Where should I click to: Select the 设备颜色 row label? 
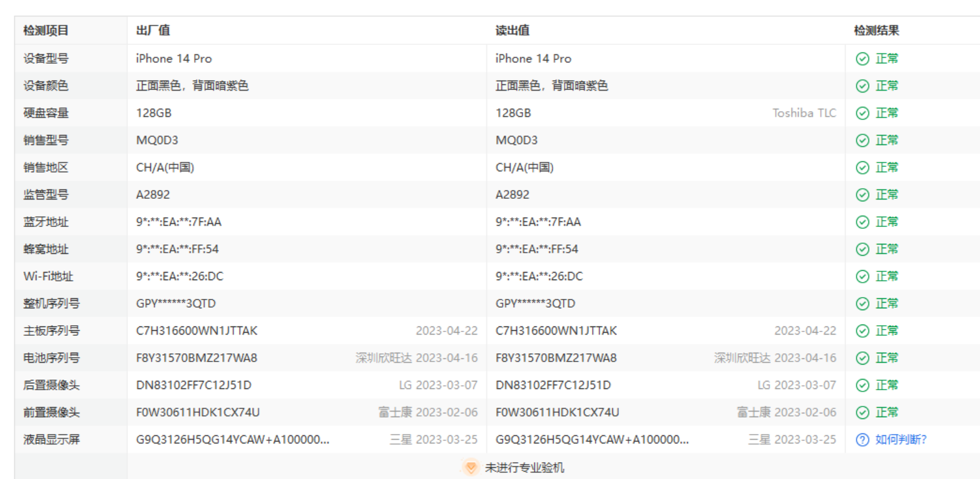46,86
